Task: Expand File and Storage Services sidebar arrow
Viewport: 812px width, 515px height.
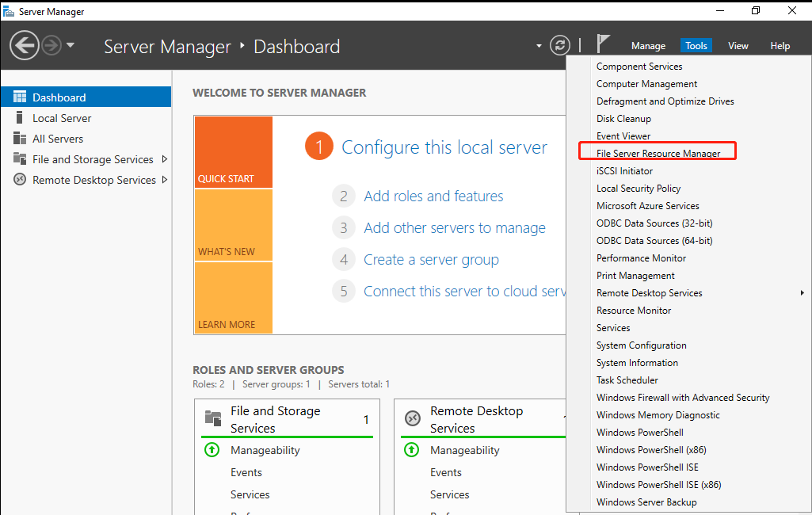Action: pyautogui.click(x=164, y=159)
